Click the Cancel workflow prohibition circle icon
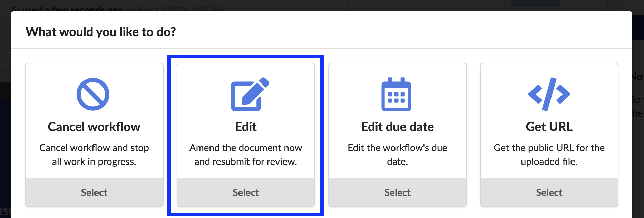 point(93,94)
